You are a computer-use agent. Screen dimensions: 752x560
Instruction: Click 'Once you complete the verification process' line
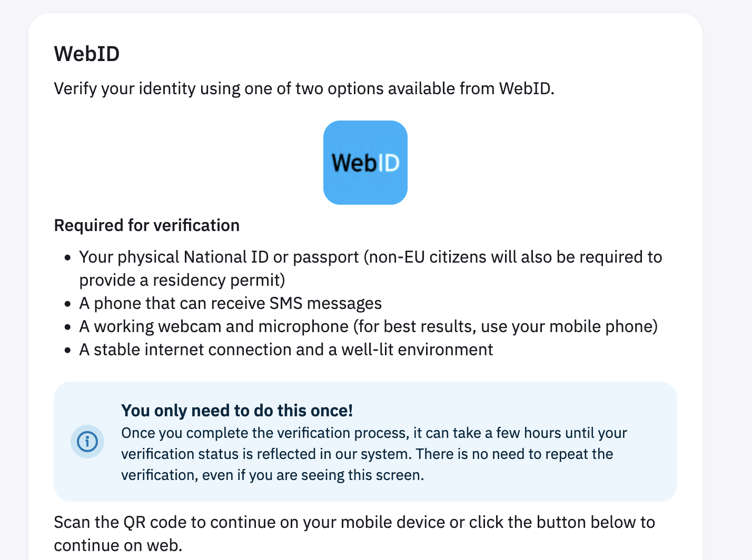point(374,433)
